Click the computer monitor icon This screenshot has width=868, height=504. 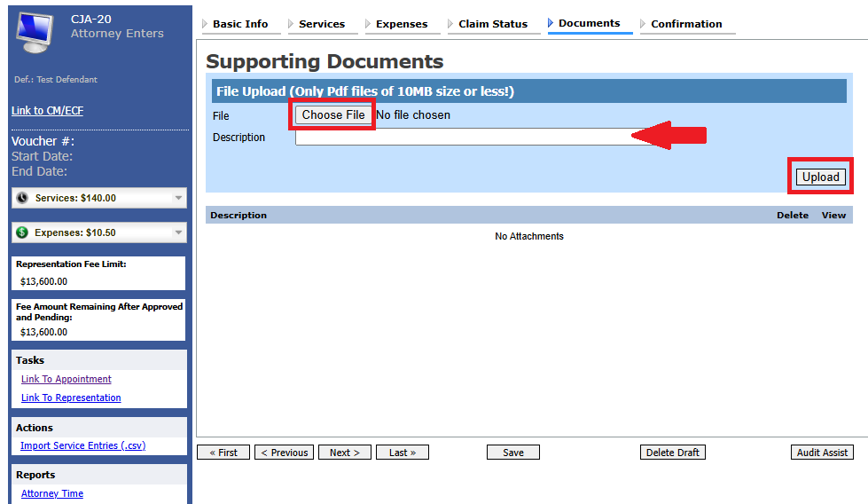37,31
